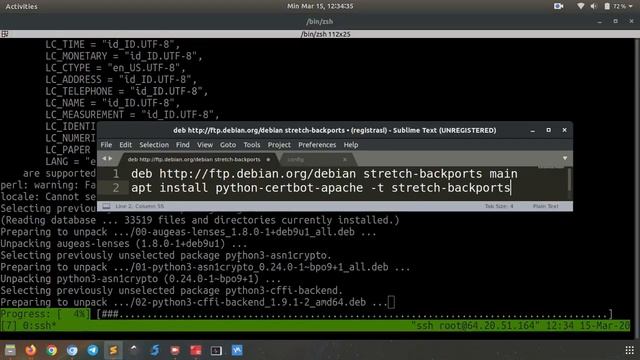Image resolution: width=640 pixels, height=360 pixels.
Task: Click 'Unpacking augeas-lenses' terminal line
Action: click(x=124, y=244)
